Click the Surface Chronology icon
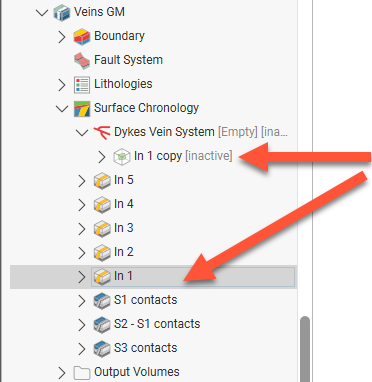Screen dimensions: 372x382 [82, 108]
